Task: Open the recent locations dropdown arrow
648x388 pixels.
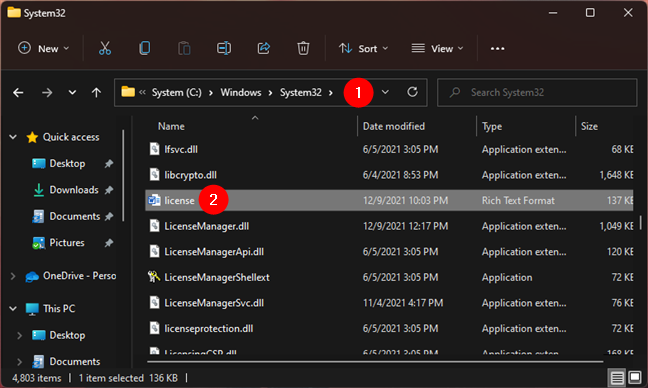Action: pyautogui.click(x=72, y=92)
